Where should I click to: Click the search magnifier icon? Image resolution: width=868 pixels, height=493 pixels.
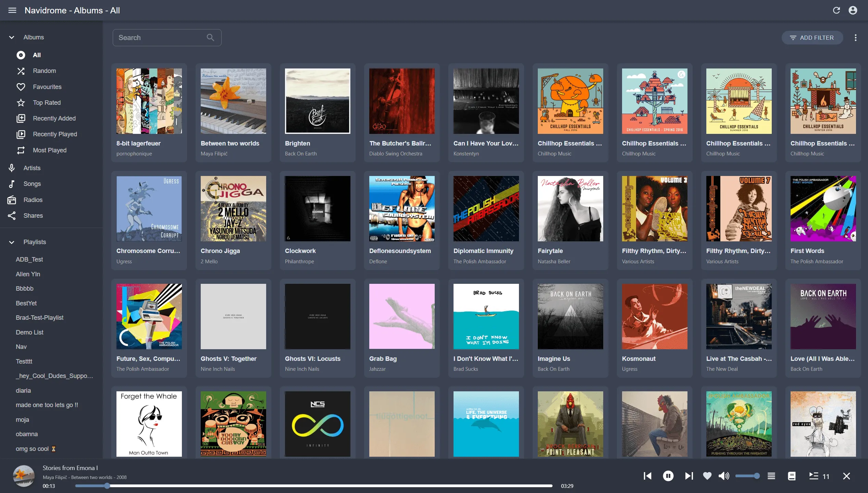210,38
